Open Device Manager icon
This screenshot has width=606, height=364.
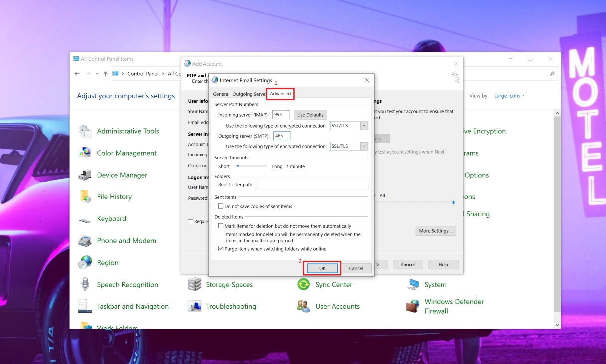(x=85, y=175)
